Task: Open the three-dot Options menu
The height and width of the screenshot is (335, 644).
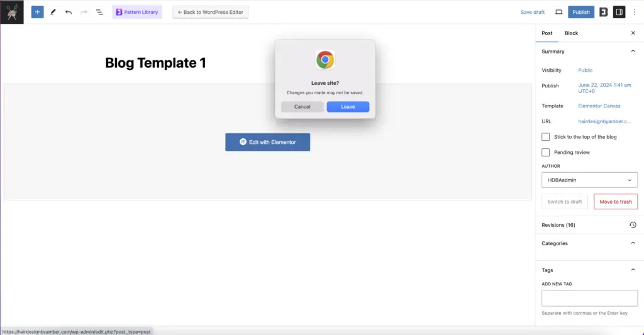Action: point(634,12)
